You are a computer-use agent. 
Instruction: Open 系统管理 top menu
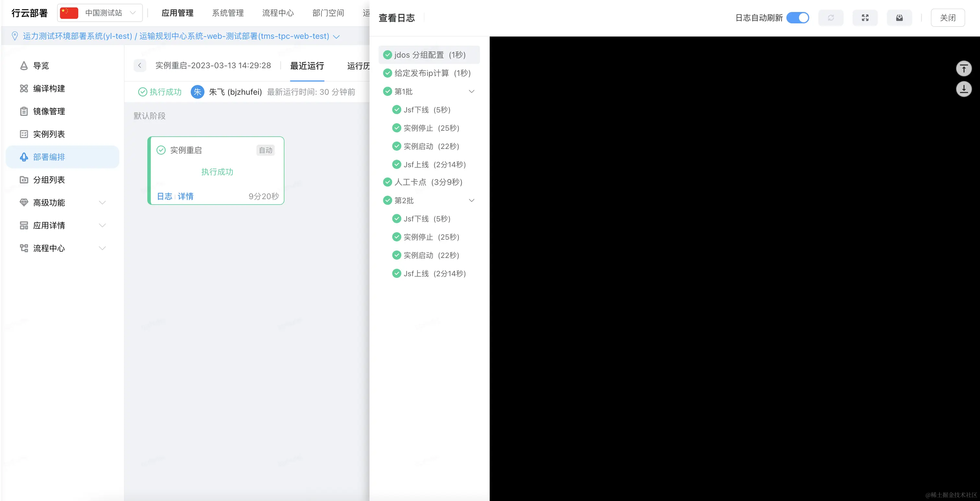[x=227, y=13]
